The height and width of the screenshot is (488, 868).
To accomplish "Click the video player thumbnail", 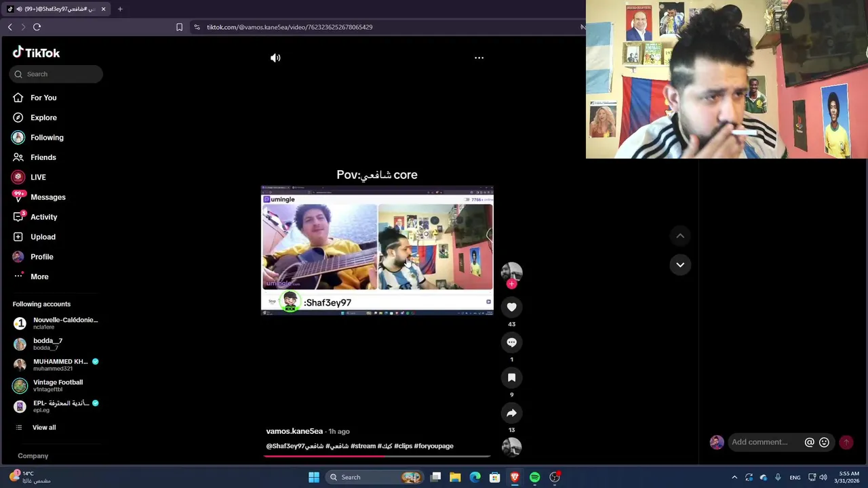I will (x=377, y=249).
